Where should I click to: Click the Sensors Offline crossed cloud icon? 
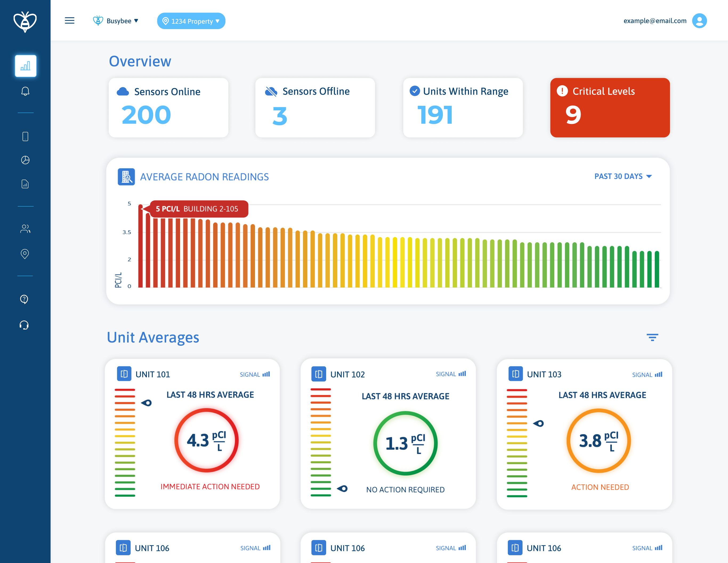tap(271, 91)
